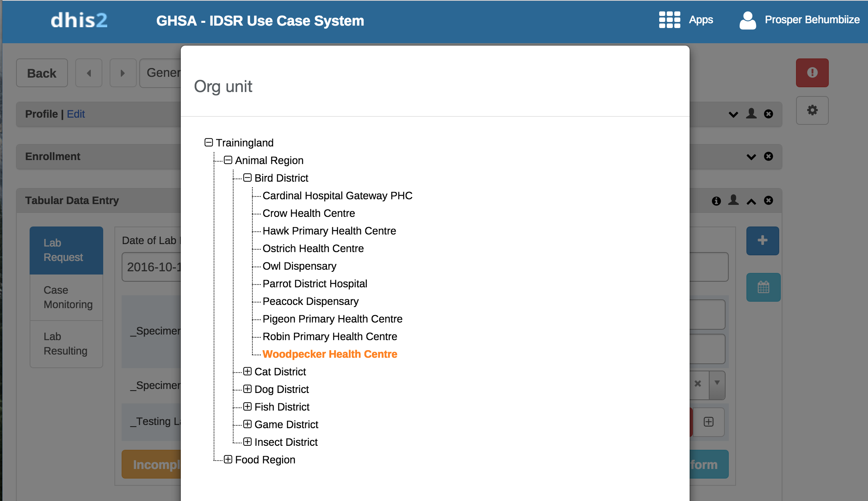Switch to the Case Monitoring tab
This screenshot has width=868, height=501.
point(68,297)
